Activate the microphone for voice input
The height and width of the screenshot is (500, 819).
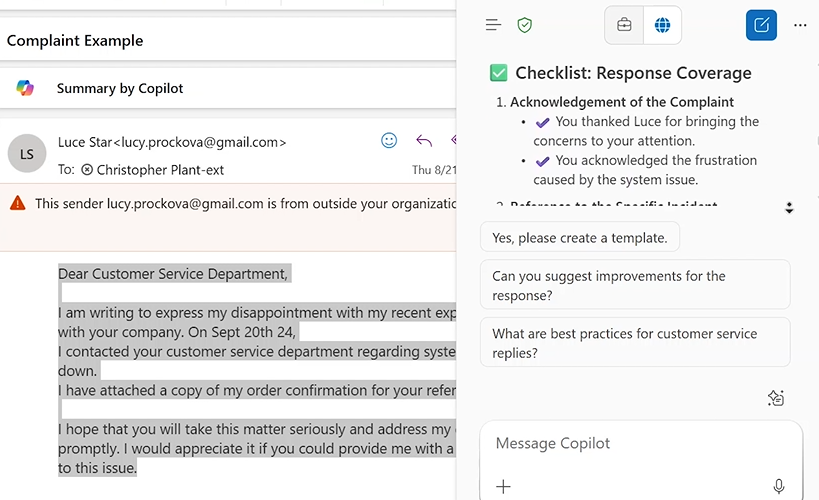pos(779,486)
